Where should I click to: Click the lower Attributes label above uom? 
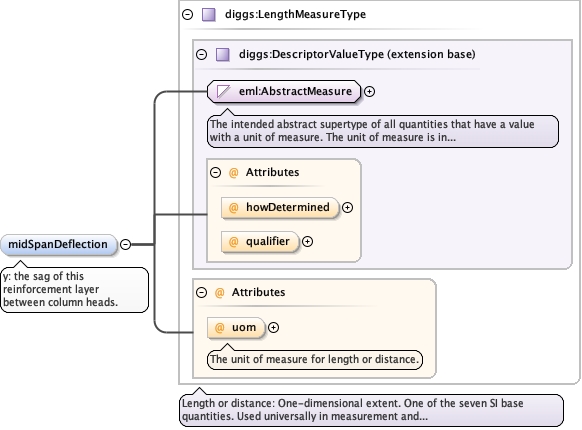point(258,293)
